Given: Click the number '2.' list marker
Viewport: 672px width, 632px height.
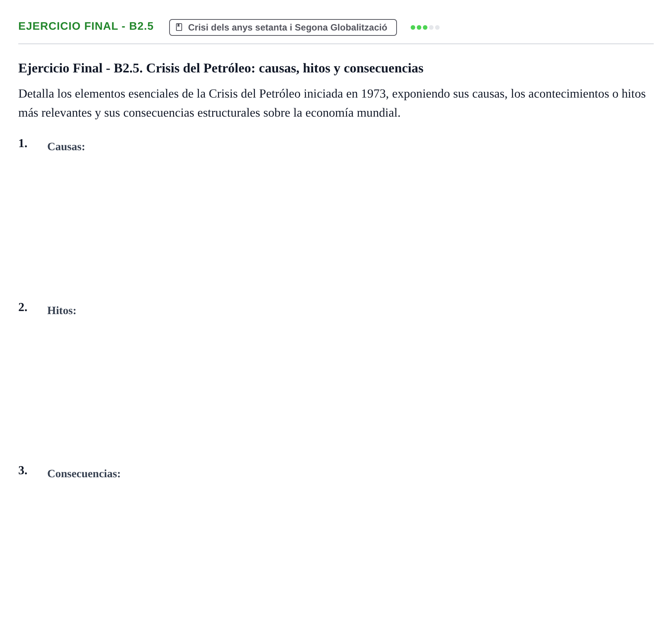Looking at the screenshot, I should (23, 307).
